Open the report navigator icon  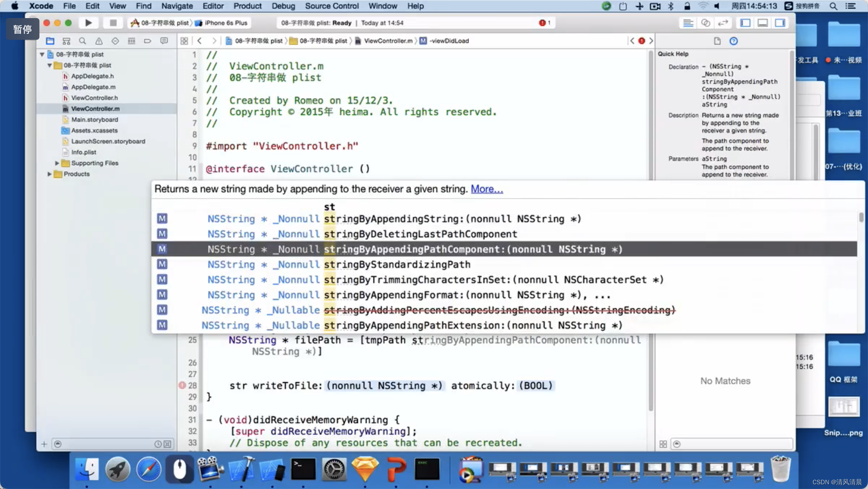(164, 41)
